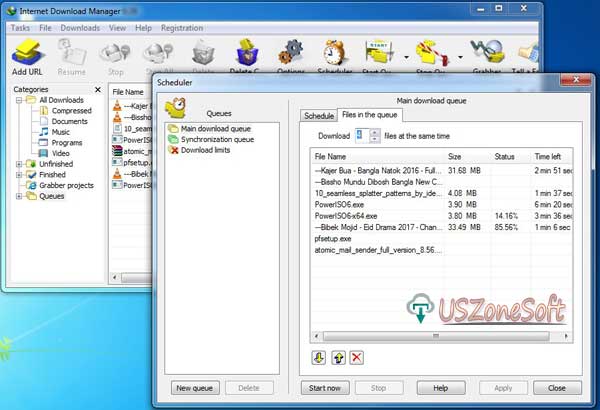The image size is (600, 410).
Task: Open the View menu
Action: [x=117, y=28]
